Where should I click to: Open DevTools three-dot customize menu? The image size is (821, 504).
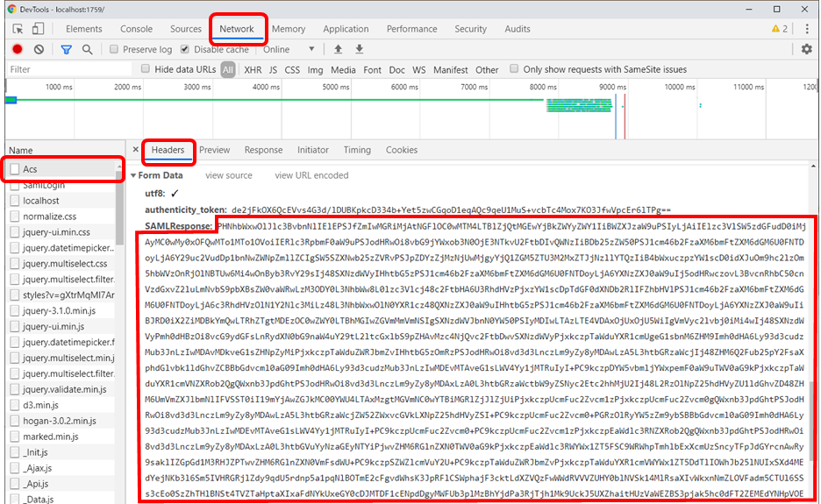tap(807, 29)
